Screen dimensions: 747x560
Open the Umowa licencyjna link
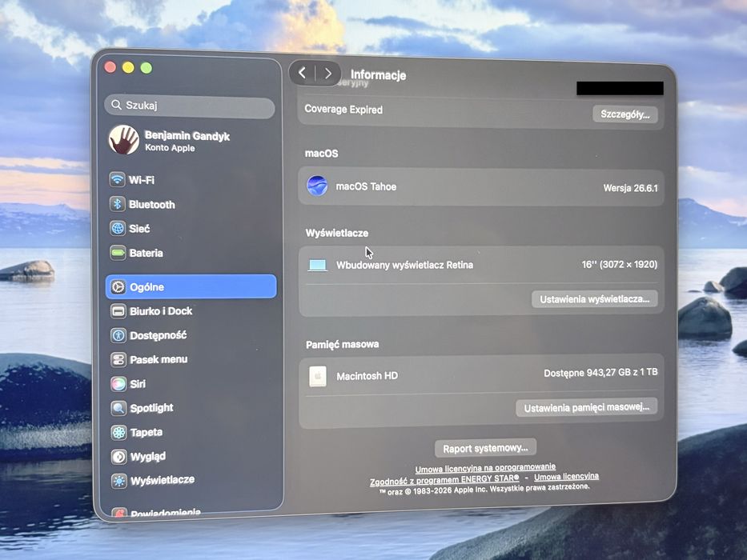[x=566, y=477]
